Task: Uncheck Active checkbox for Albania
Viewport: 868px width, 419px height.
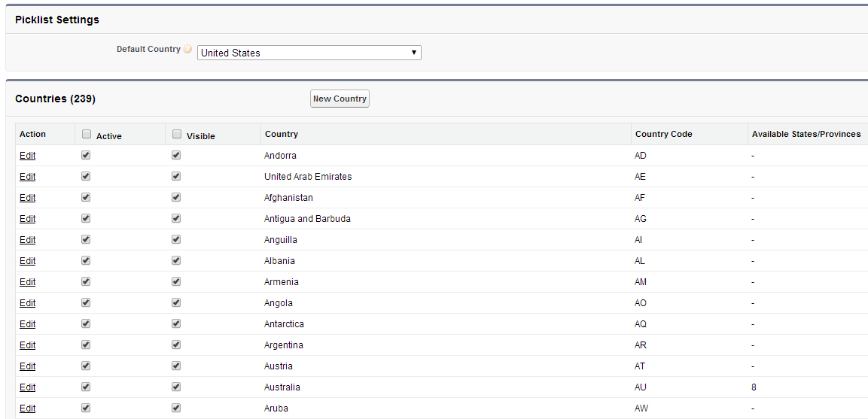Action: pyautogui.click(x=86, y=261)
